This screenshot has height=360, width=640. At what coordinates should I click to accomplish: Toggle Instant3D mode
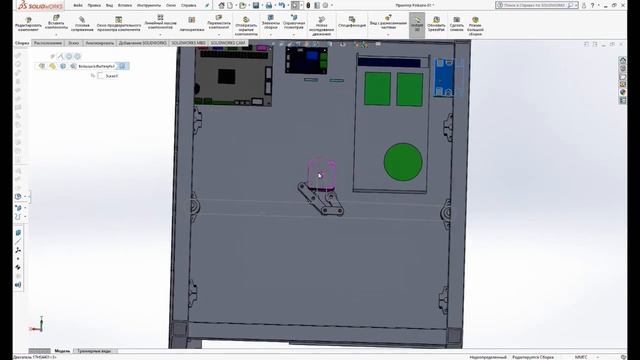(417, 24)
